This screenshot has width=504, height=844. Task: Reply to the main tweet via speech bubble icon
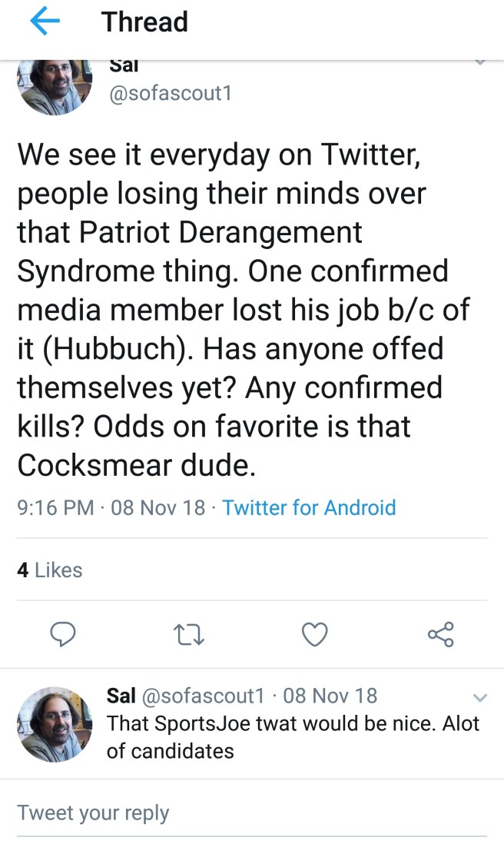point(61,633)
